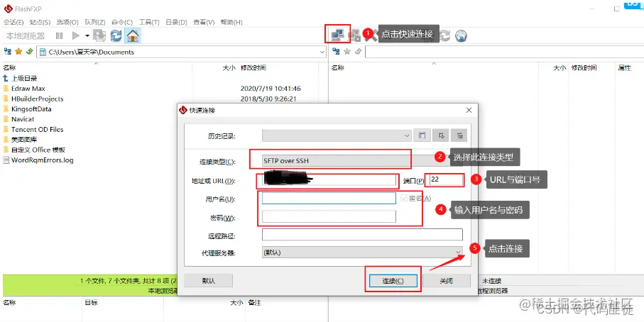Image resolution: width=644 pixels, height=322 pixels.
Task: Sort local pane by 大小 column header
Action: click(x=229, y=67)
